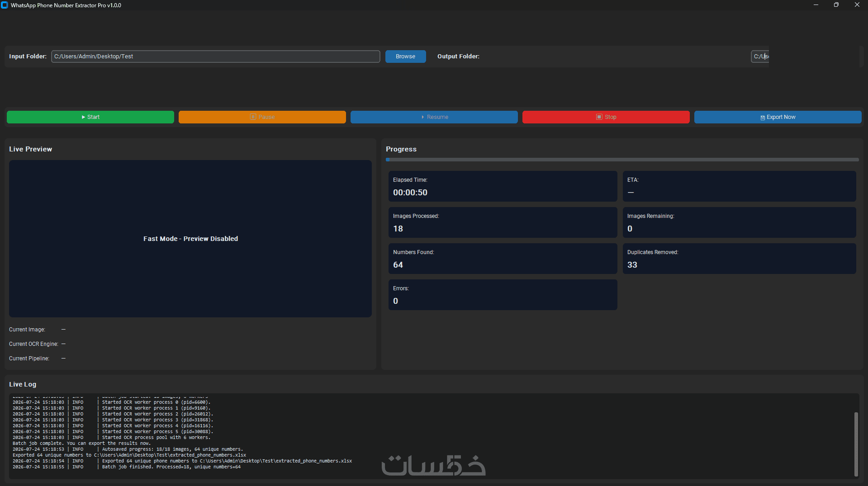This screenshot has width=868, height=486.
Task: Click the Export Now button
Action: 778,117
